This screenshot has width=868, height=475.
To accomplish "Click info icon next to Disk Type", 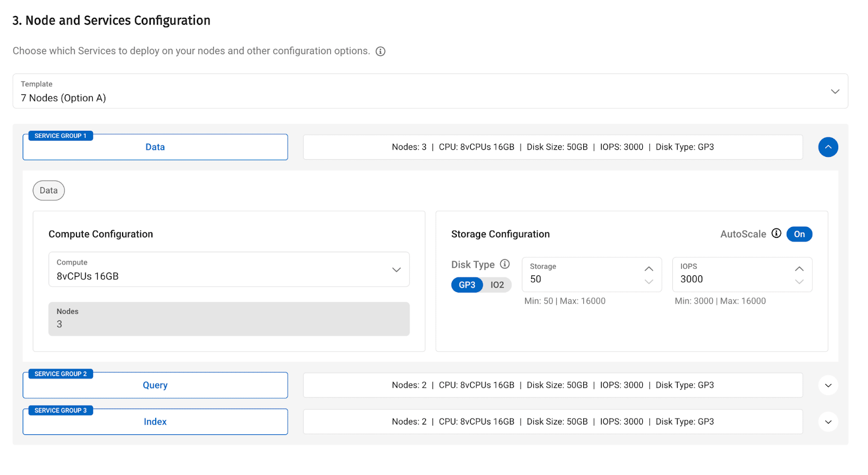I will point(505,264).
